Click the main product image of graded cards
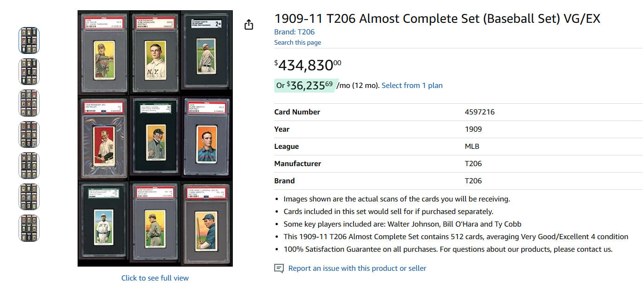 pos(155,138)
